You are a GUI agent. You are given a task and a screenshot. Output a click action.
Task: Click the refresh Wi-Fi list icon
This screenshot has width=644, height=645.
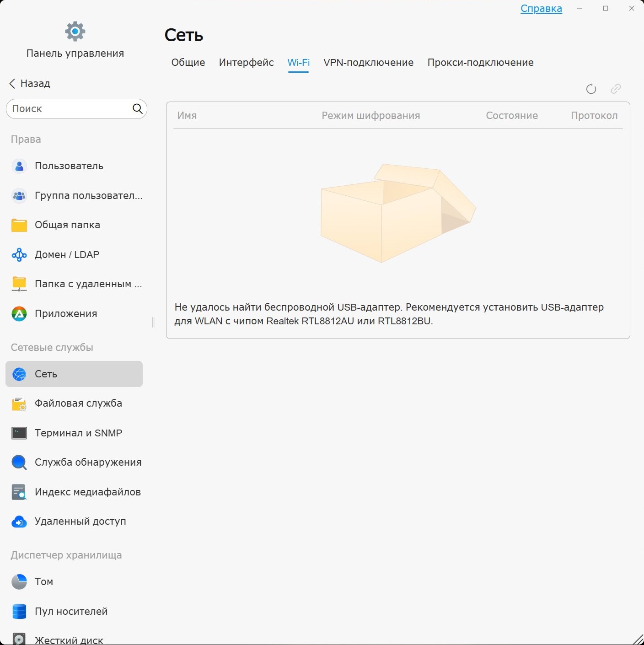591,89
